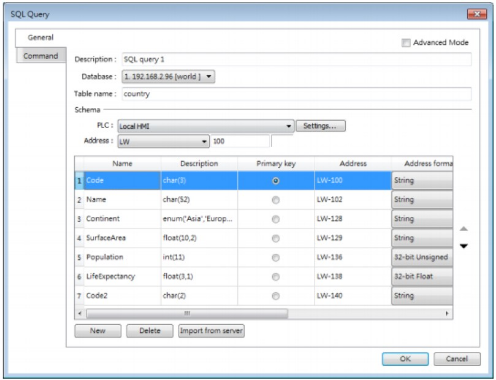Delete the selected schema row

(150, 331)
